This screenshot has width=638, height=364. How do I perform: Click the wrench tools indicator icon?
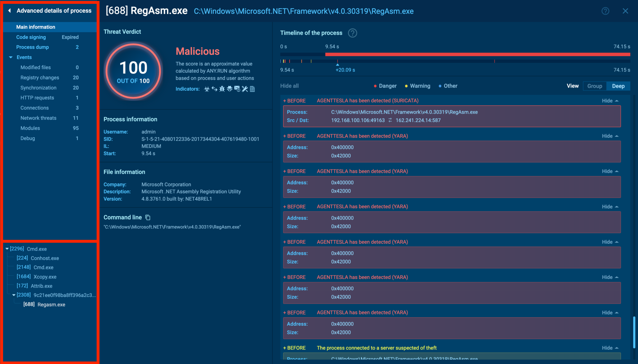coord(245,89)
